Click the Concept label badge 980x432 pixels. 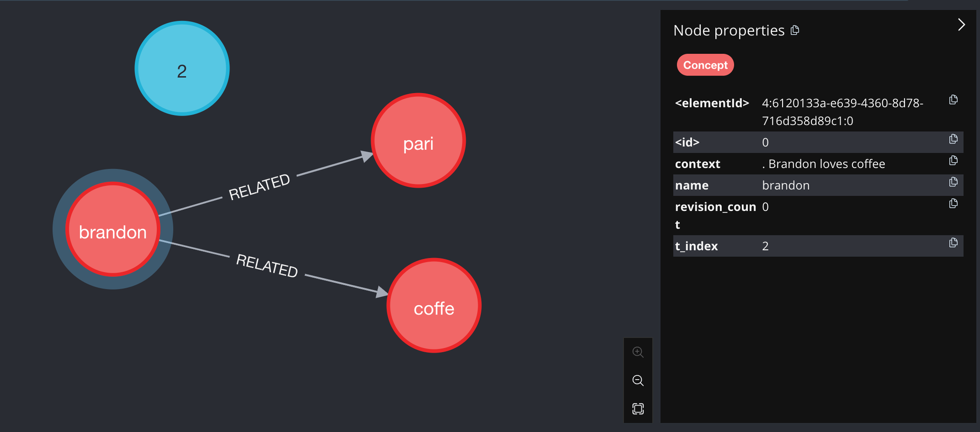coord(705,65)
